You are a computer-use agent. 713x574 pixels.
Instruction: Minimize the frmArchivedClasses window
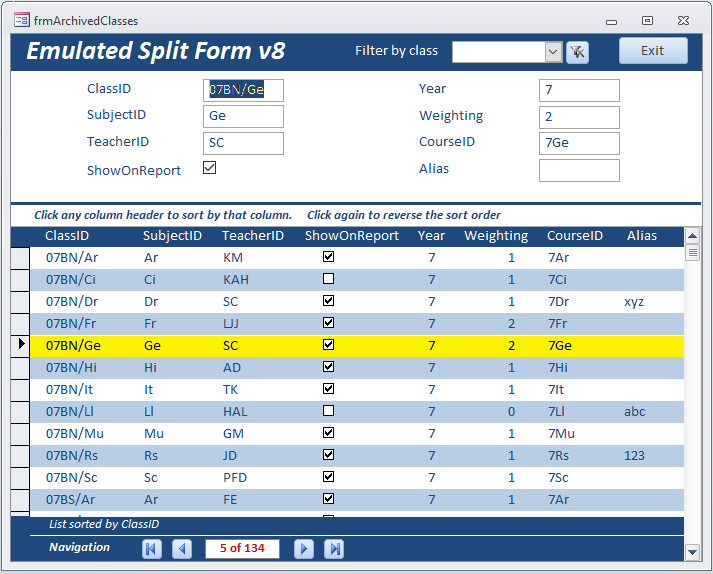(612, 21)
